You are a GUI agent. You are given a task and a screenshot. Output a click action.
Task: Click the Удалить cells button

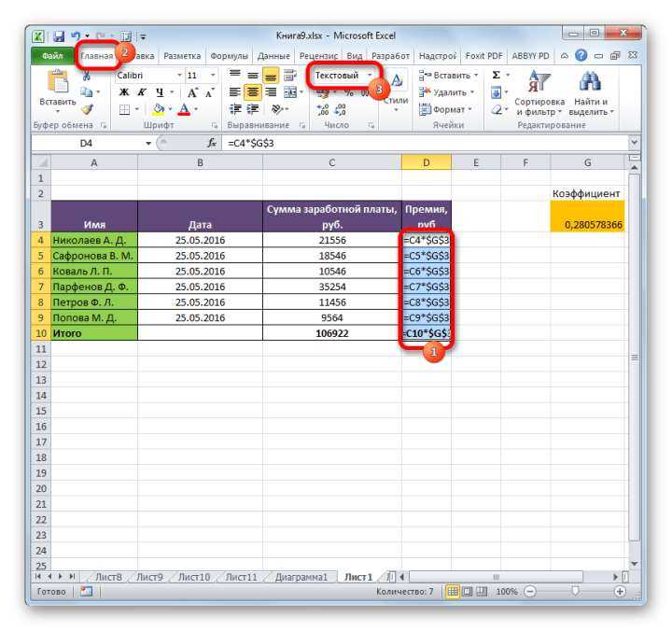point(447,92)
